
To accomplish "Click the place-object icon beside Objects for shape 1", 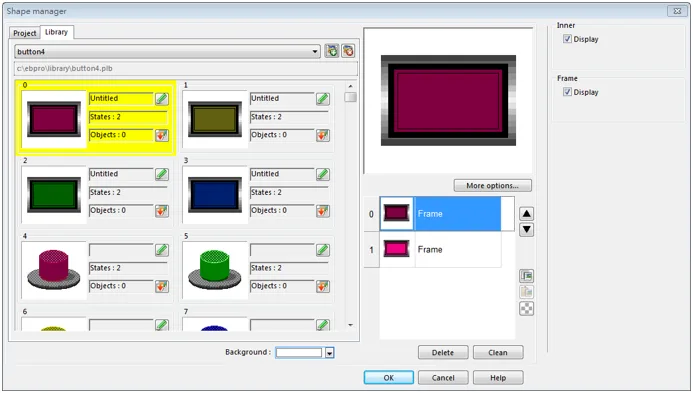I will coord(323,135).
